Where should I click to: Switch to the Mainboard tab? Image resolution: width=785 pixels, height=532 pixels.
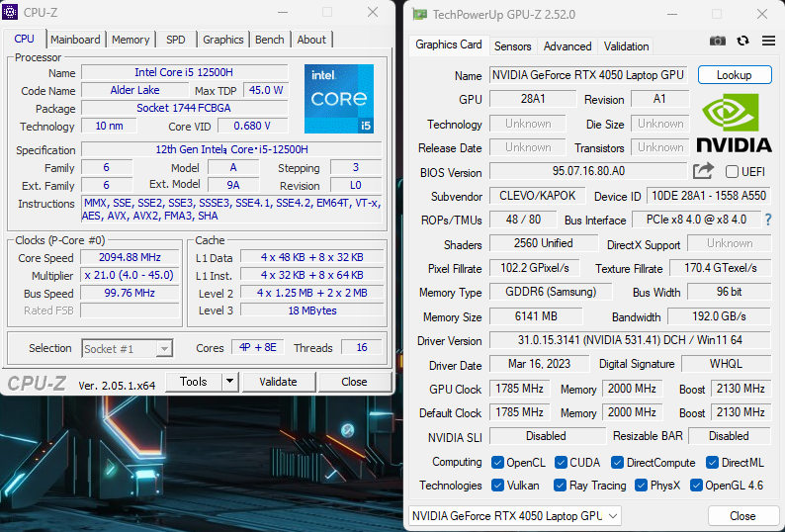coord(75,40)
